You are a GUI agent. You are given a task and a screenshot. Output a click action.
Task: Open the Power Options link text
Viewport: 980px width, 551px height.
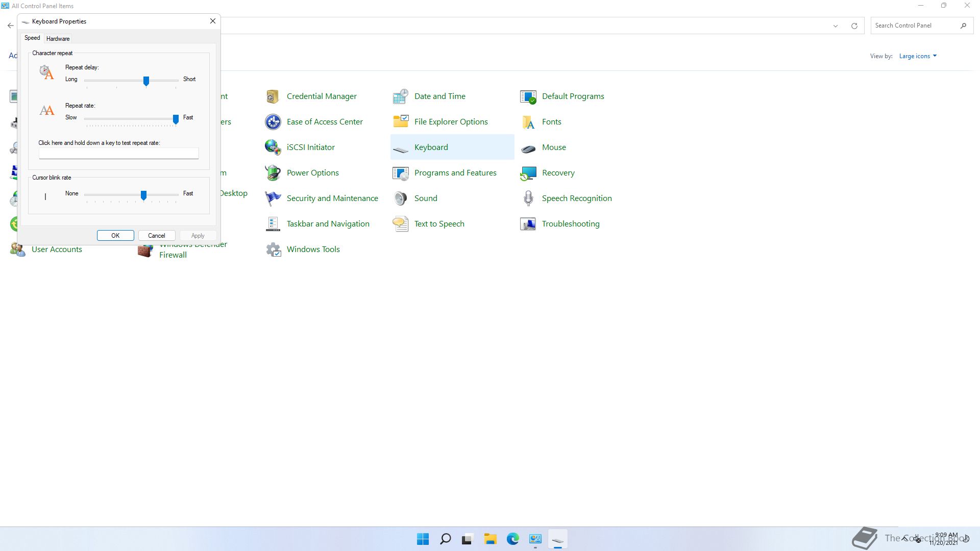[x=313, y=173]
